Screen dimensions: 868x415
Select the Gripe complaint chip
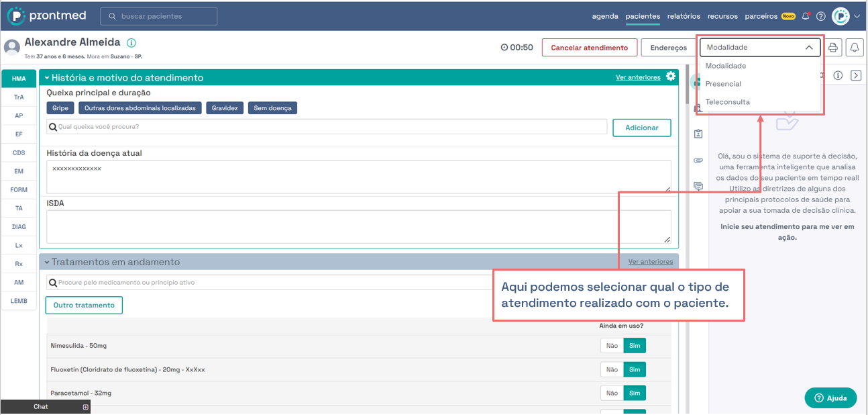(x=60, y=108)
